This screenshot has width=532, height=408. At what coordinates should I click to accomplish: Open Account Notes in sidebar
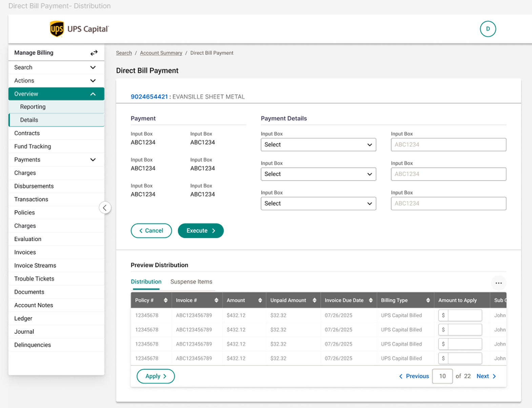56,305
